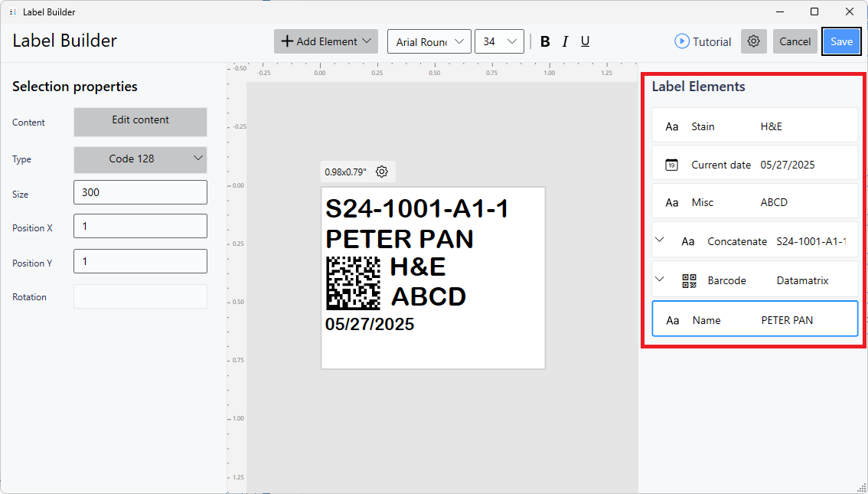
Task: Toggle bold formatting
Action: click(545, 41)
